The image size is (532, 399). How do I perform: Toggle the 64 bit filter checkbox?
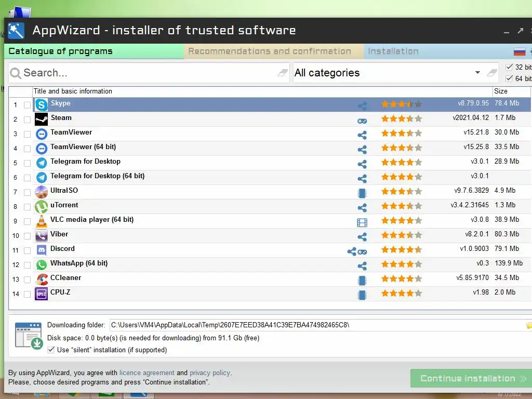click(509, 78)
